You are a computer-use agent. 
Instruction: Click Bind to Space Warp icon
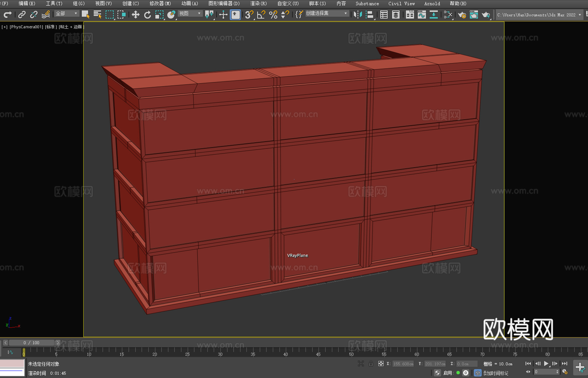[x=46, y=14]
